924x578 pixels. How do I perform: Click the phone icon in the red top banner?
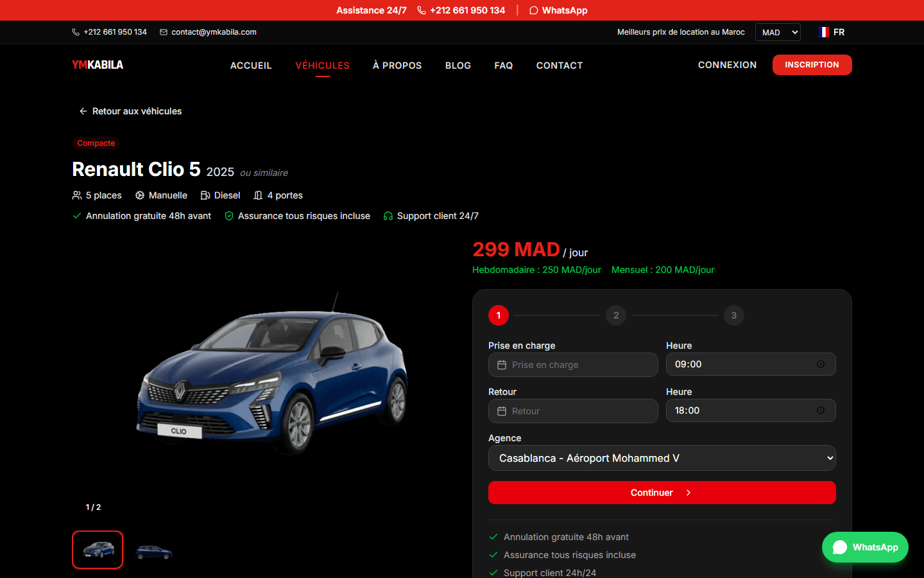pos(422,10)
